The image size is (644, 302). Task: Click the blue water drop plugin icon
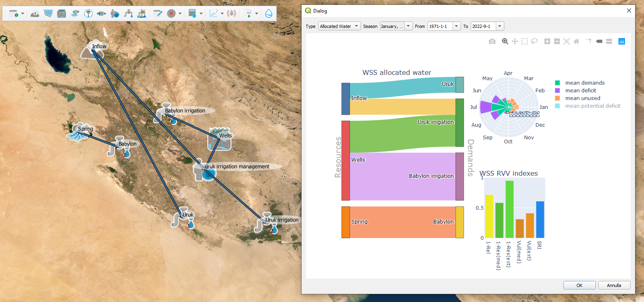point(269,14)
